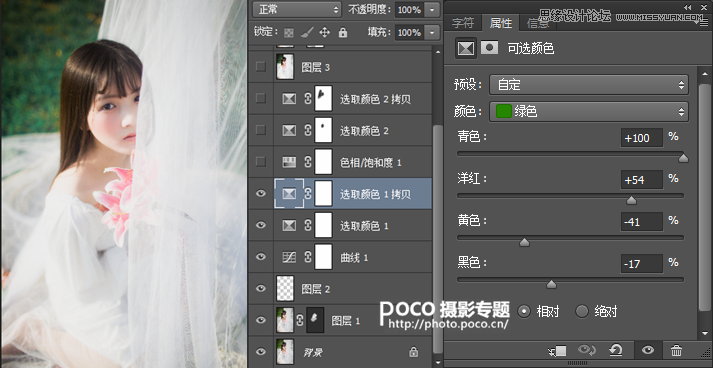Open the 不透明度 dropdown arrow
713x368 pixels.
[x=432, y=9]
